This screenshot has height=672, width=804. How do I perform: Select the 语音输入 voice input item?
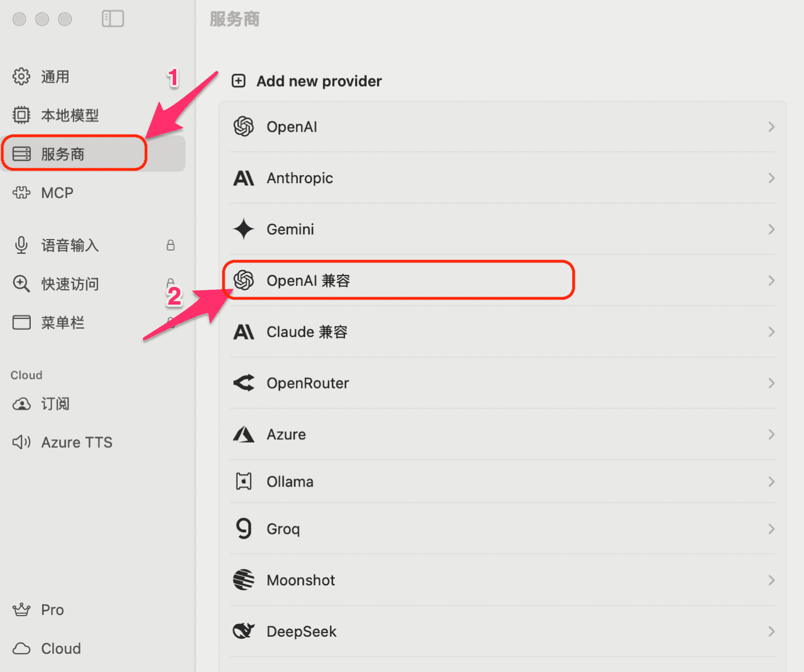point(70,245)
